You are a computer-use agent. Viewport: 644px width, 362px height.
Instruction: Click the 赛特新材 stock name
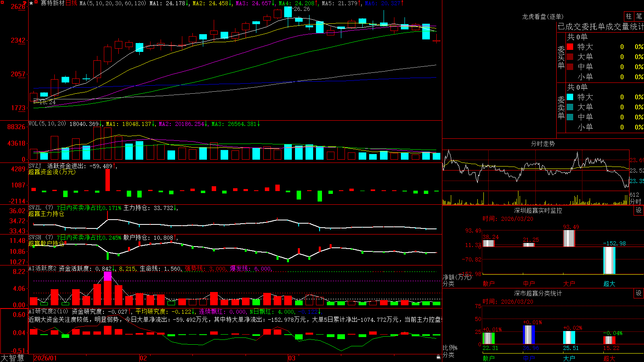point(52,3)
